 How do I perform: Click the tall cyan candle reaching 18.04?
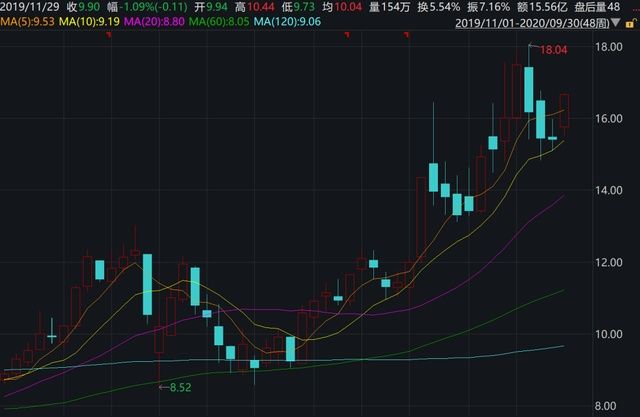coord(529,89)
